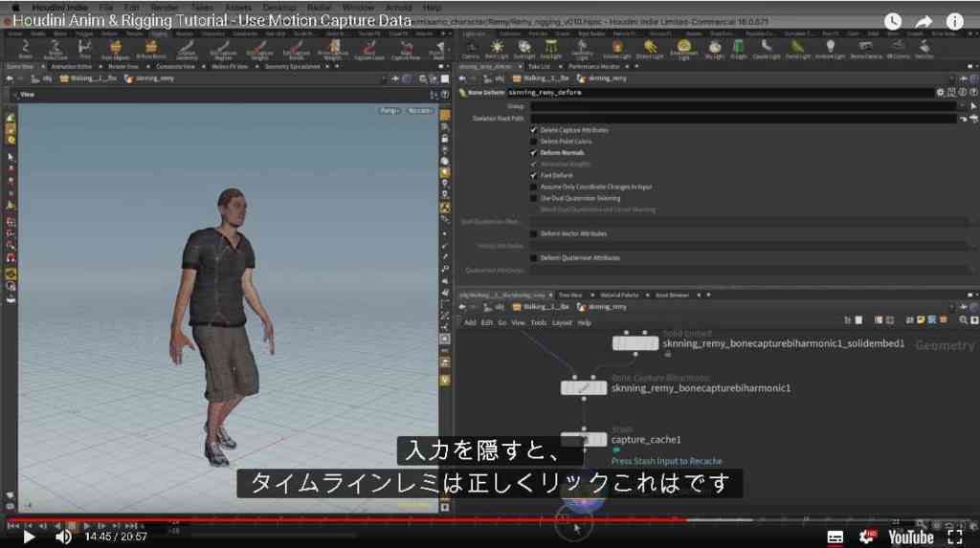The height and width of the screenshot is (548, 980).
Task: Open the network editor Tools menu
Action: click(x=538, y=323)
